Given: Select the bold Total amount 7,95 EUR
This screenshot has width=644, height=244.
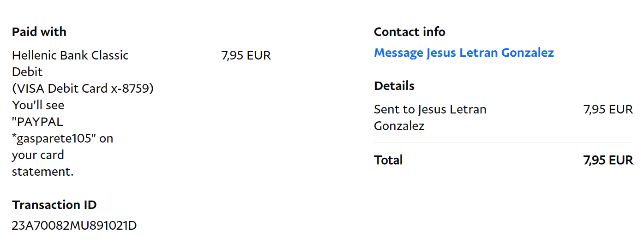Looking at the screenshot, I should [x=608, y=160].
